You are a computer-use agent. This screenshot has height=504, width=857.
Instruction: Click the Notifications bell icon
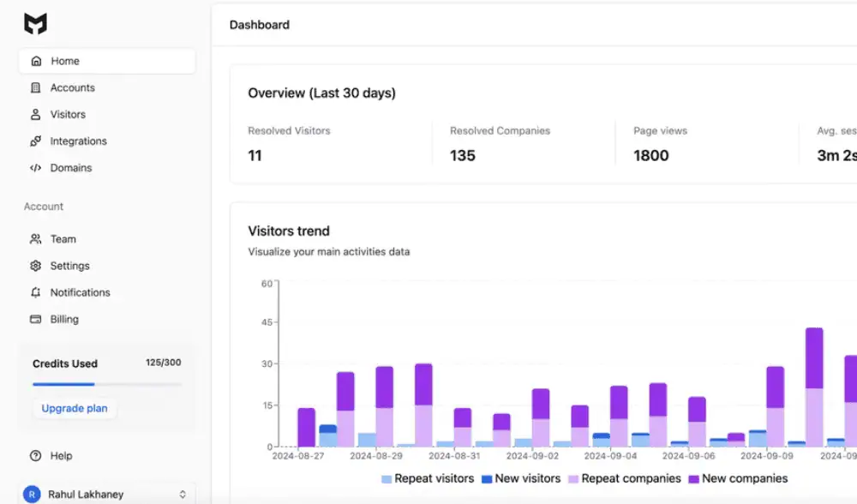(x=36, y=292)
